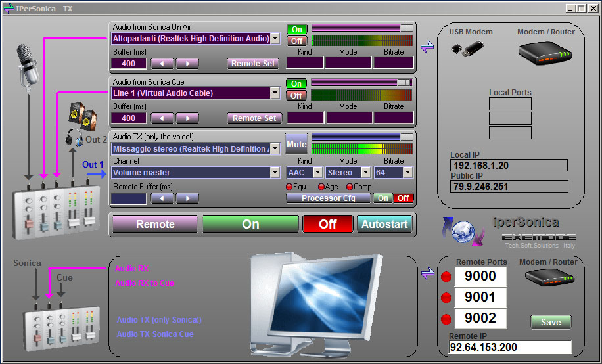Turn Off Audio from Sonica On Air
This screenshot has width=602, height=364.
[297, 41]
